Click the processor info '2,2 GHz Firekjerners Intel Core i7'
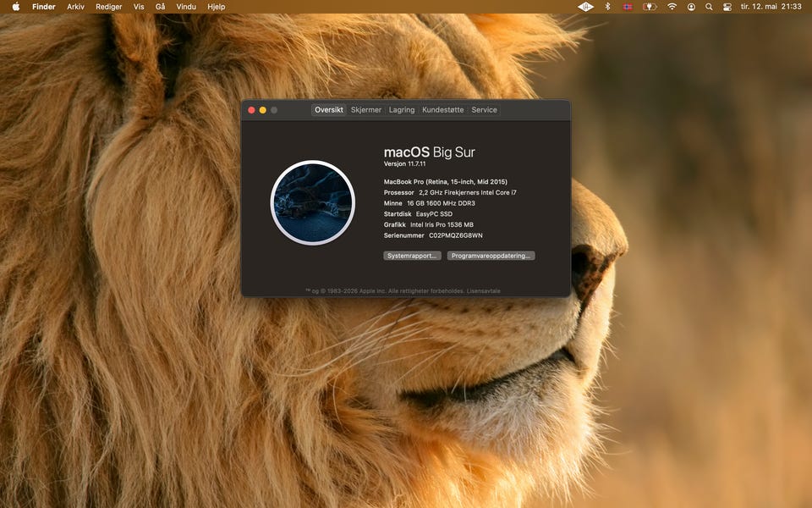Screen dimensions: 812x508 click(468, 192)
